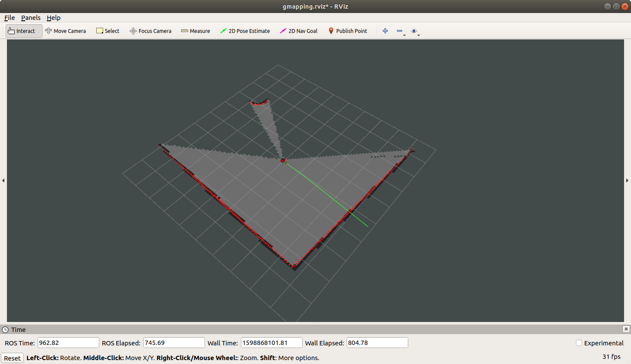The height and width of the screenshot is (364, 631).
Task: Click the Reset button
Action: pyautogui.click(x=13, y=358)
